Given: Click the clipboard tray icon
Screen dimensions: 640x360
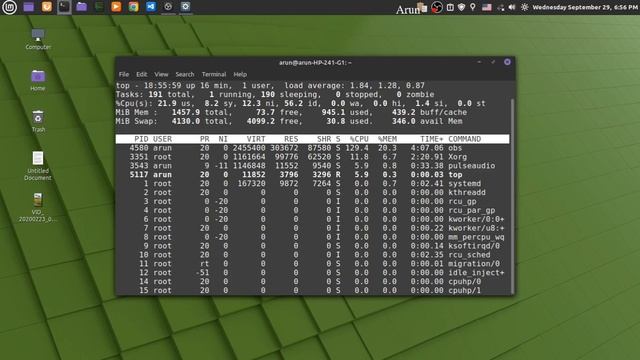Looking at the screenshot, I should pyautogui.click(x=424, y=7).
